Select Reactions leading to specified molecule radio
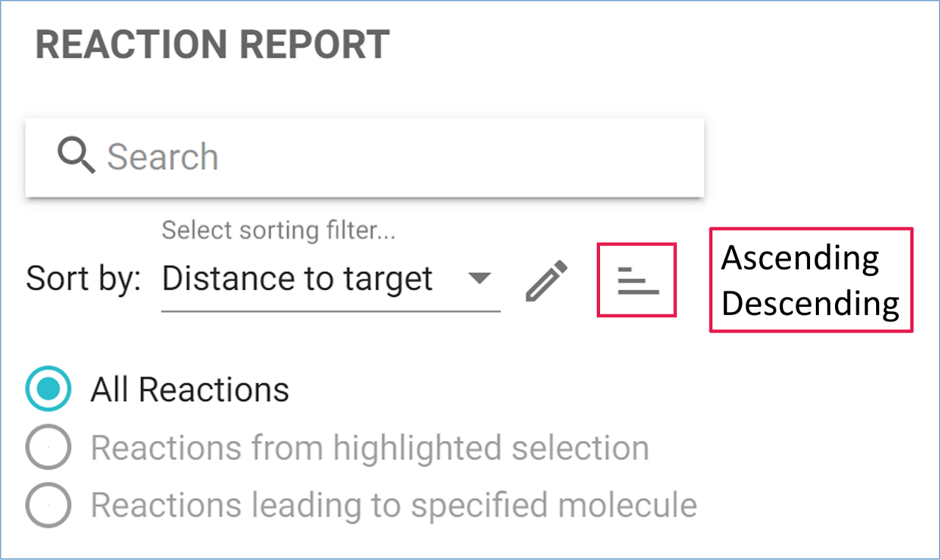 (x=48, y=505)
